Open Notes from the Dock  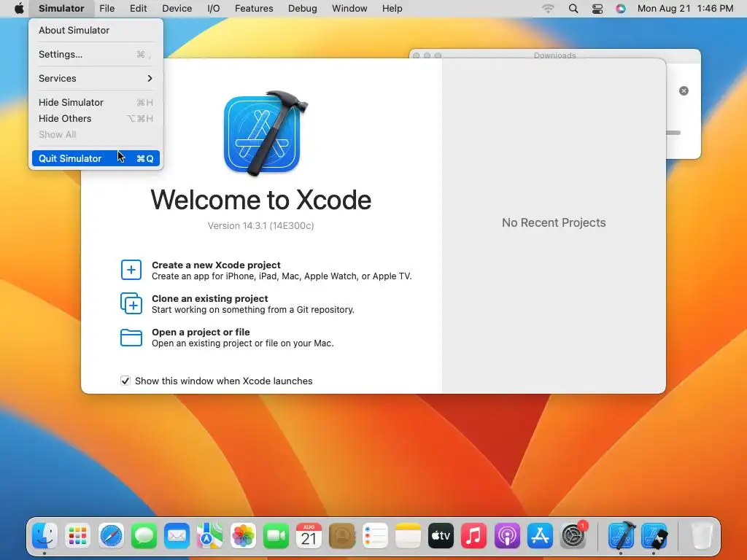pos(408,536)
